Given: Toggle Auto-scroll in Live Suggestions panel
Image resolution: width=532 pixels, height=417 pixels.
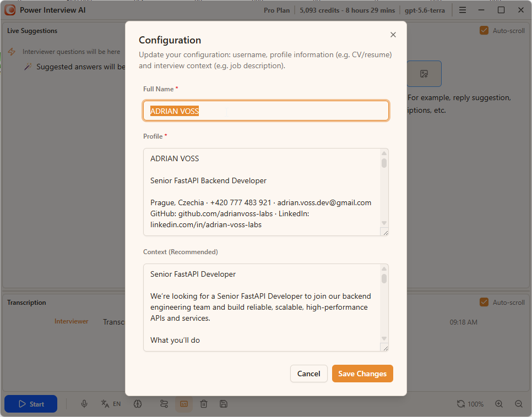Looking at the screenshot, I should [x=484, y=30].
